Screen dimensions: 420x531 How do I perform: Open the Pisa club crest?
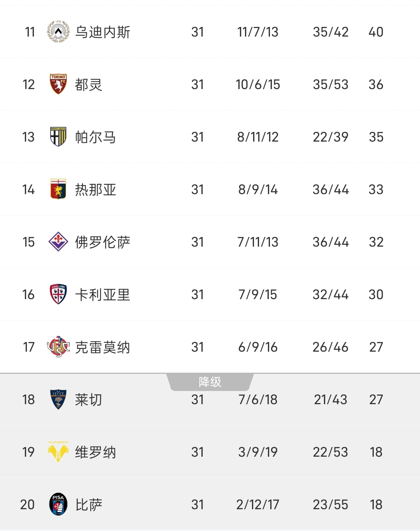coord(58,504)
